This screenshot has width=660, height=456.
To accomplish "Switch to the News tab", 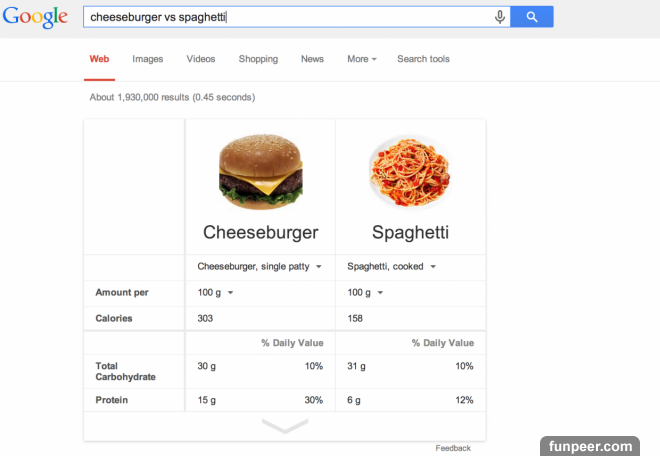I will click(312, 59).
